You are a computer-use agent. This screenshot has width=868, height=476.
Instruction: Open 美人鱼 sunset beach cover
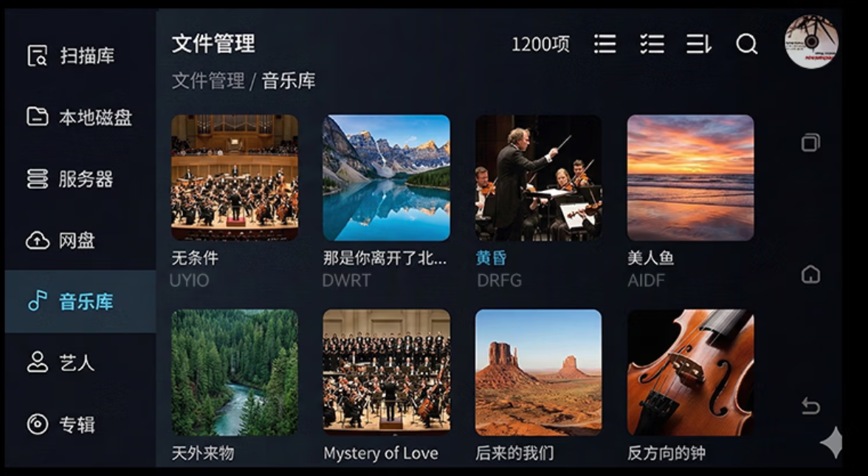[690, 178]
